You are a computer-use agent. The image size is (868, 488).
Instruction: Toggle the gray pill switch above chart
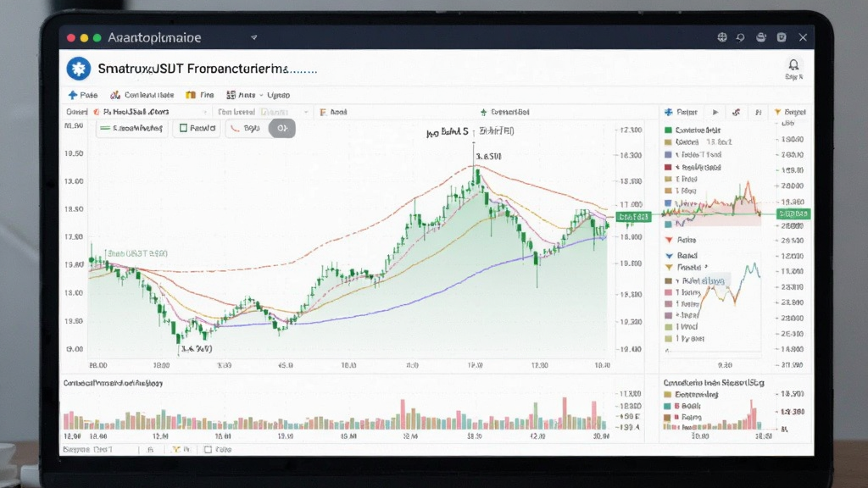coord(281,129)
